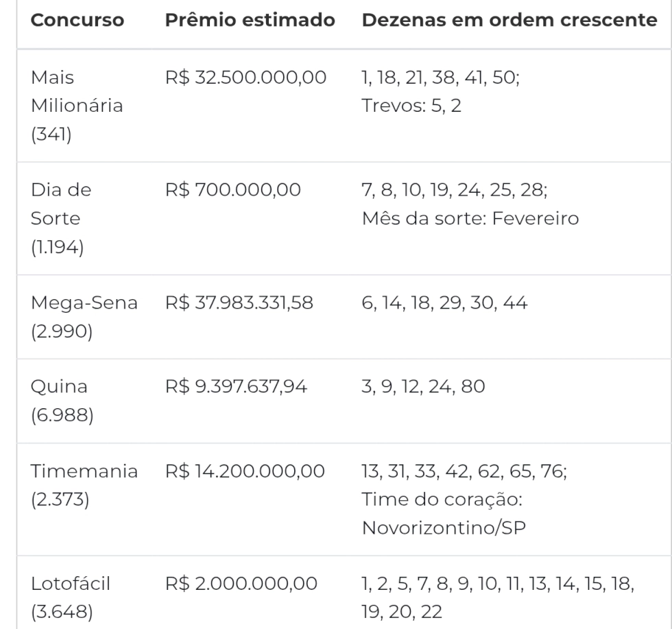Image resolution: width=672 pixels, height=629 pixels.
Task: Click the R$ 37.983.331,58 prize value
Action: coord(239,302)
